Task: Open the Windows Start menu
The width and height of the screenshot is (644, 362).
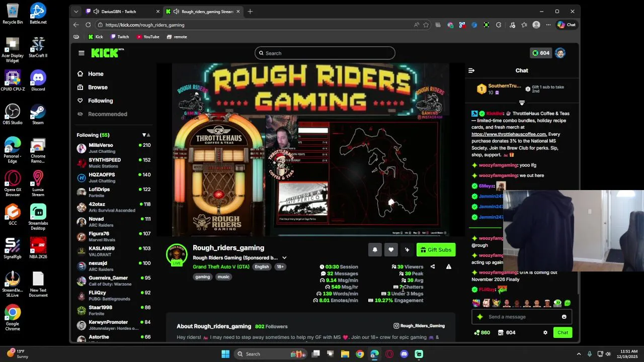Action: click(x=225, y=354)
